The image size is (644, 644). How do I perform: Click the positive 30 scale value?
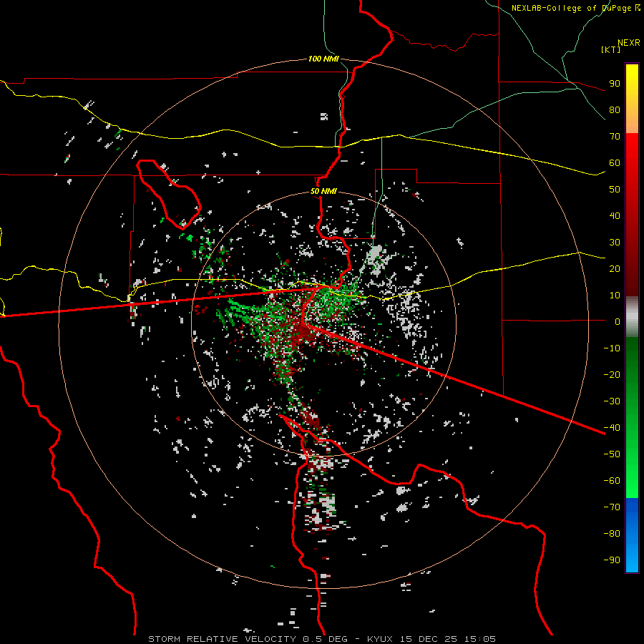615,243
